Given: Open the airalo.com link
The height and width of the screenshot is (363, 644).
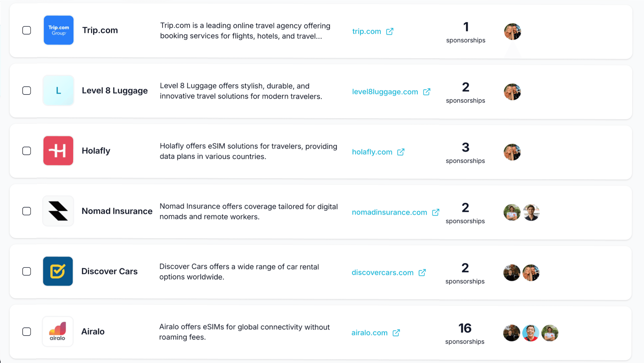Looking at the screenshot, I should (x=369, y=333).
